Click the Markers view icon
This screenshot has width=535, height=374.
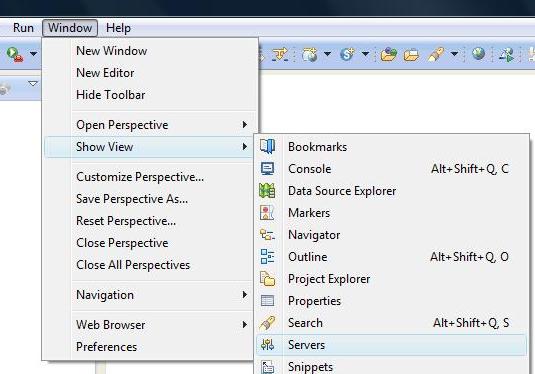point(267,213)
